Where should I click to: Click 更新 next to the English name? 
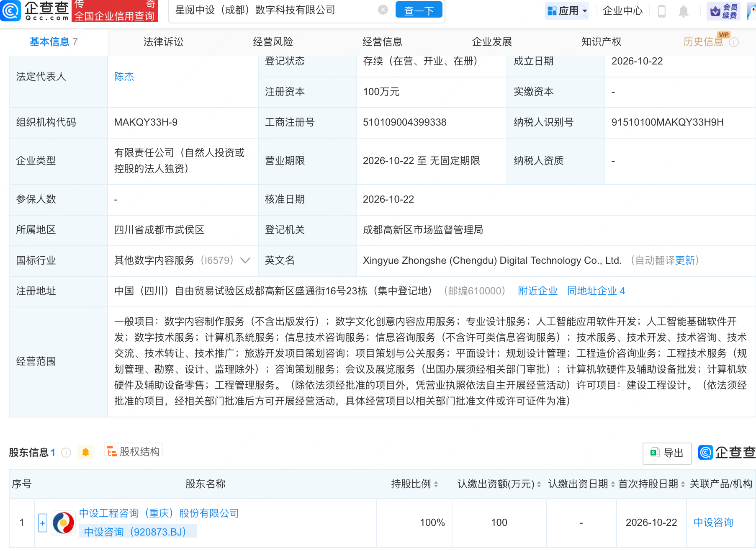685,260
